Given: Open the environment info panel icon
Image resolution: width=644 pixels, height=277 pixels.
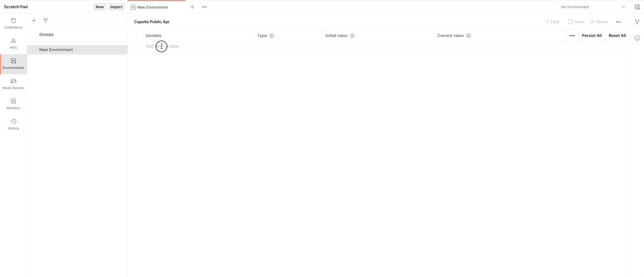Looking at the screenshot, I should coord(637,38).
